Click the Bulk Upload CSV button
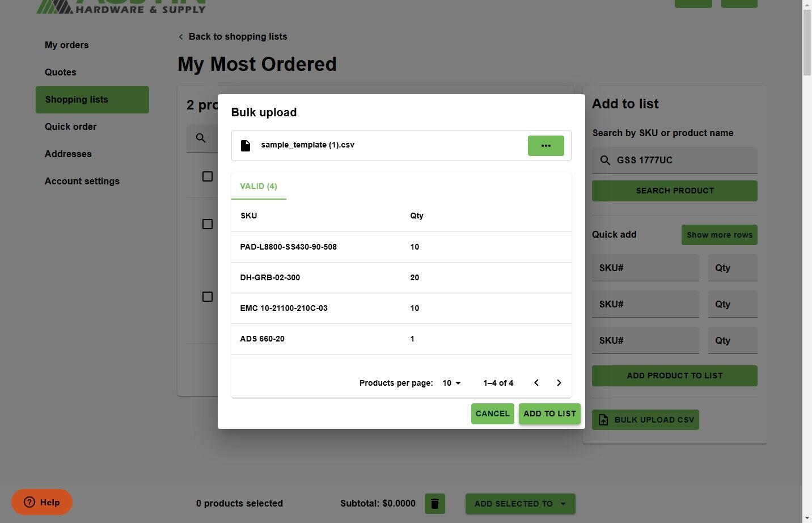 pos(645,420)
